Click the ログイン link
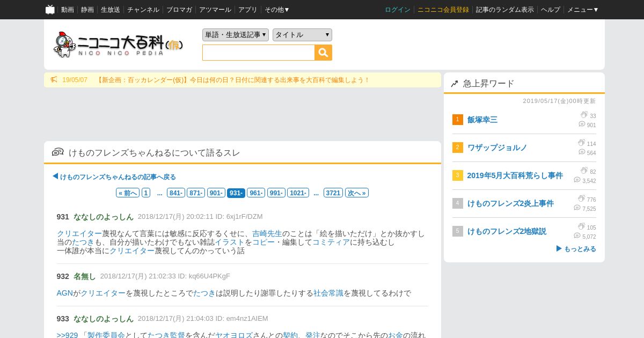Image resolution: width=644 pixels, height=338 pixels. coord(398,10)
